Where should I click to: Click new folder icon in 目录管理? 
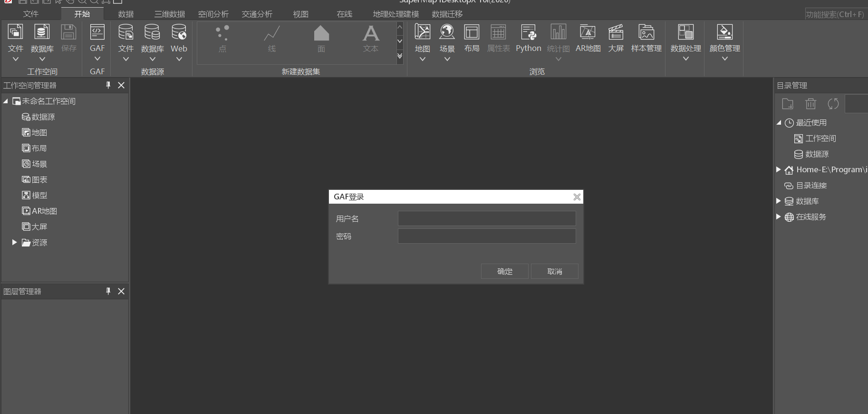[788, 104]
